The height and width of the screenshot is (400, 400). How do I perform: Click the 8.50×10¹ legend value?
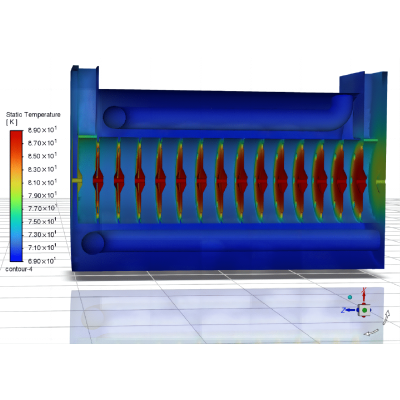[42, 156]
